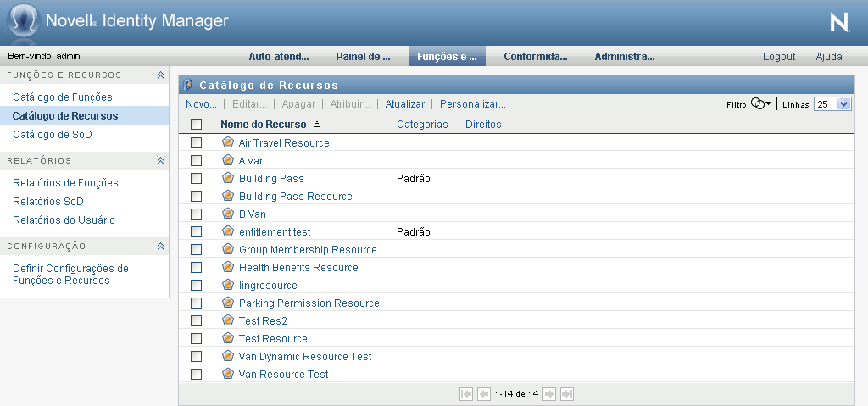
Task: Click the Air Travel Resource icon
Action: tap(227, 142)
